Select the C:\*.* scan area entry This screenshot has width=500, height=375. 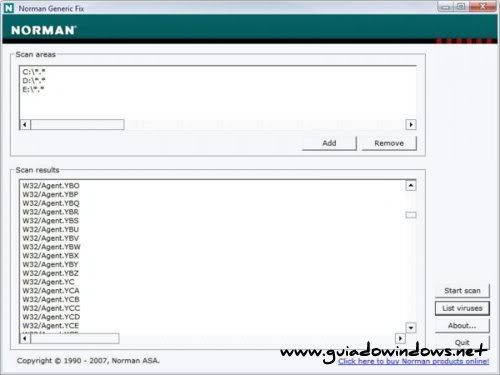point(34,72)
